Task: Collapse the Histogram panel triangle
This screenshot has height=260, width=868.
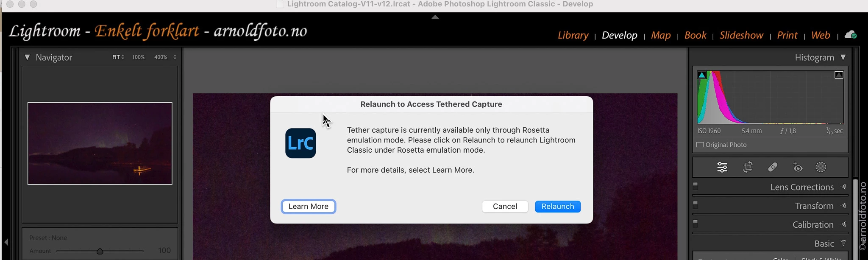Action: click(843, 57)
